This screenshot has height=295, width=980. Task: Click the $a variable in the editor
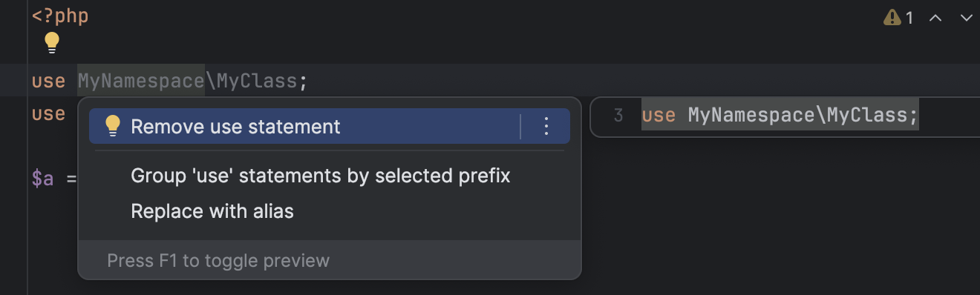42,179
